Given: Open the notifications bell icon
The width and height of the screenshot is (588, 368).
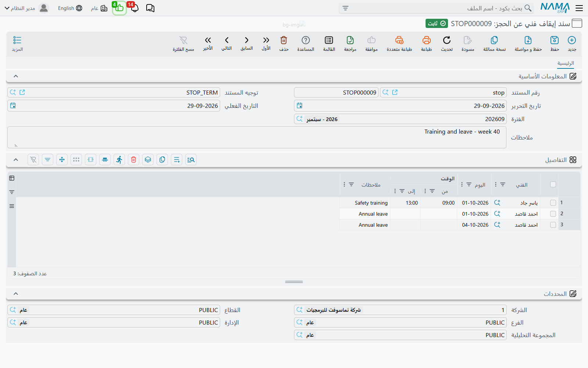Looking at the screenshot, I should [x=135, y=8].
